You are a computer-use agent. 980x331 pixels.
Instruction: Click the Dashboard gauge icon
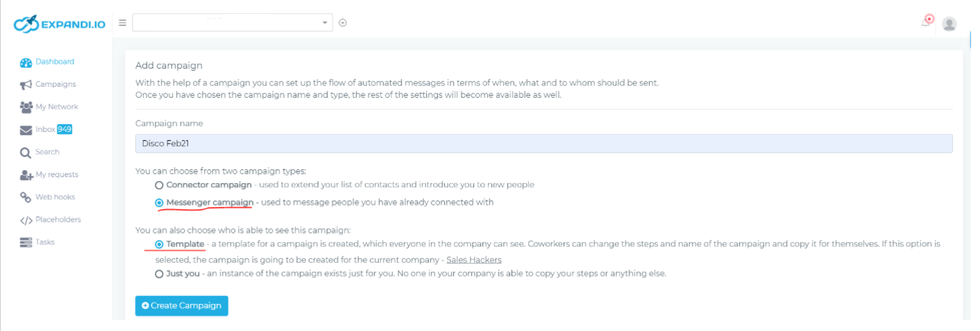26,62
